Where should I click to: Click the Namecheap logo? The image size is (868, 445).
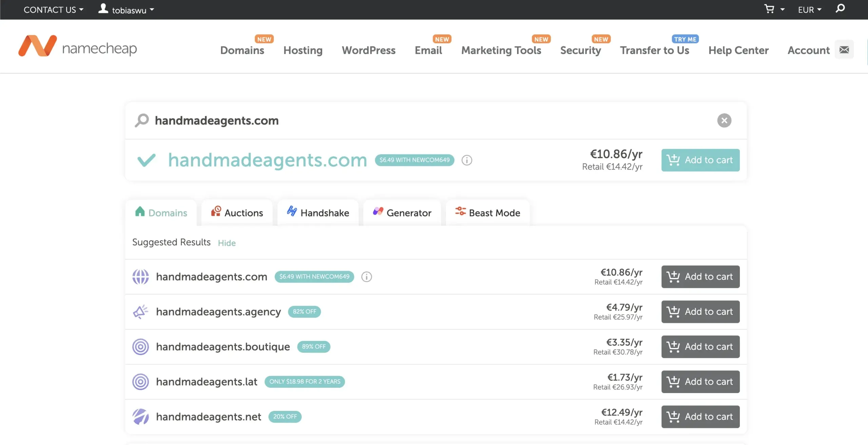[78, 46]
